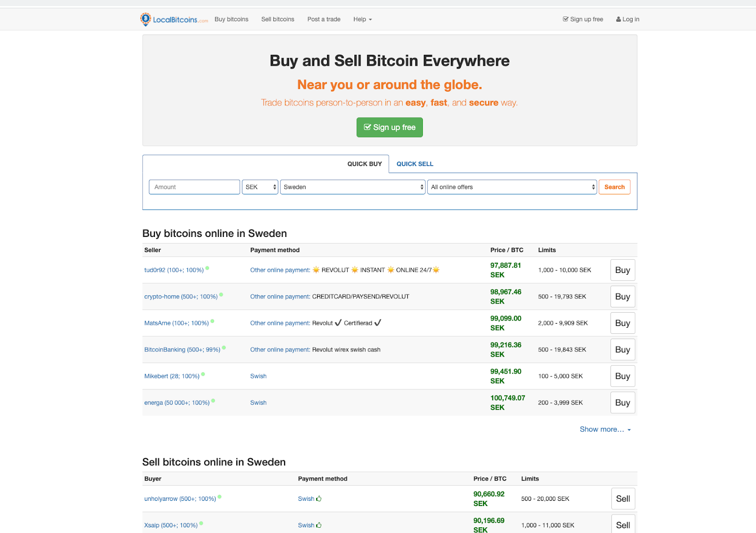The height and width of the screenshot is (533, 756).
Task: Buy from seller tud0r92
Action: pyautogui.click(x=623, y=270)
